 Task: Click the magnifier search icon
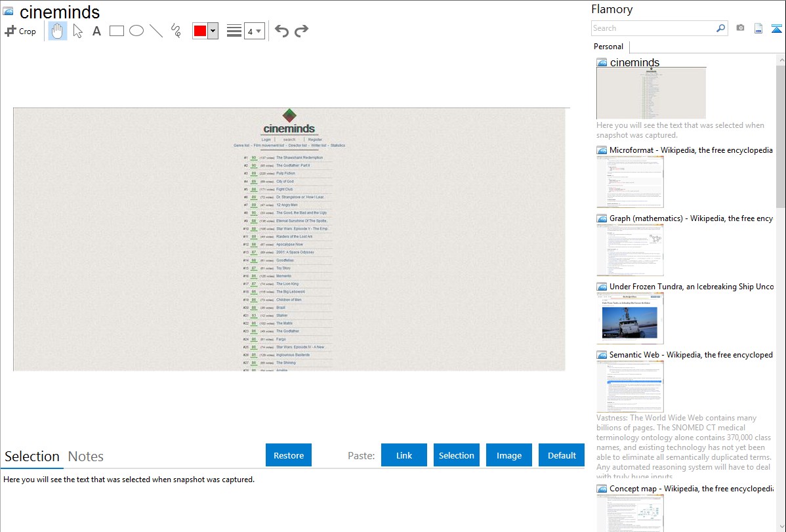coord(720,28)
